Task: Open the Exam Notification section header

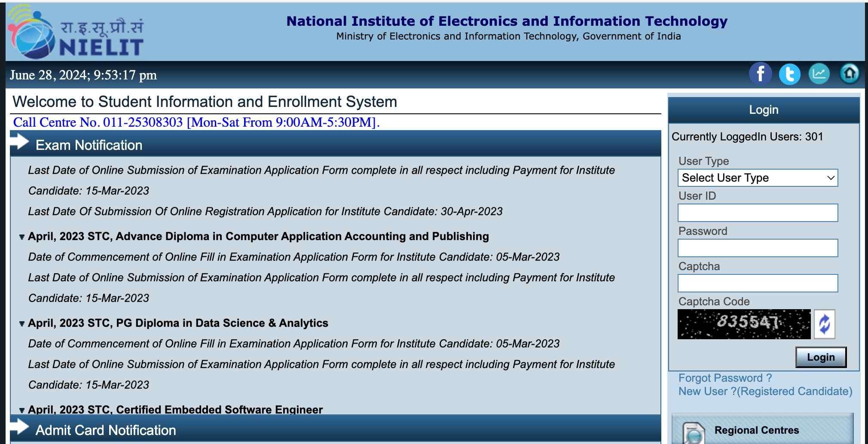Action: coord(89,145)
